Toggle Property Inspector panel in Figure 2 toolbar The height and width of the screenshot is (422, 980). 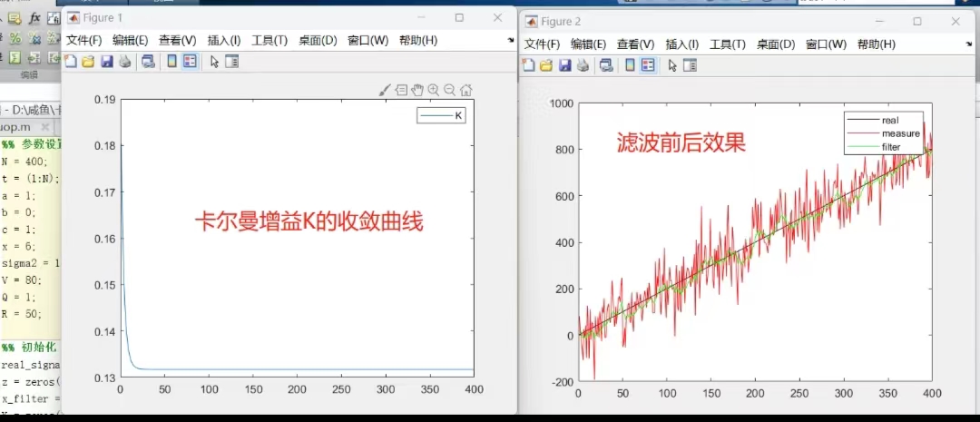[x=690, y=65]
